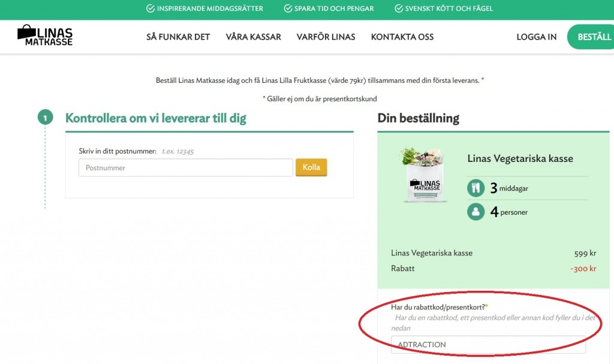Click the Gäller ej om presentkortskund note

(320, 99)
